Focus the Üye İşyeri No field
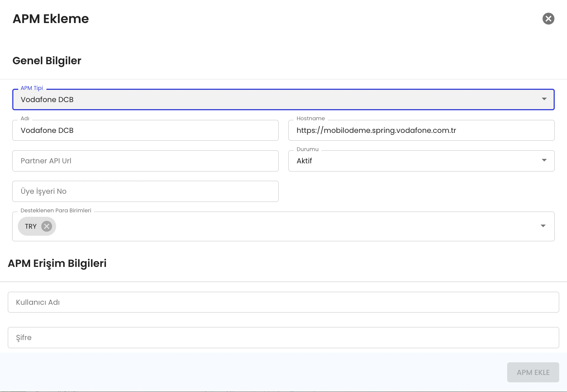The image size is (567, 392). (145, 191)
